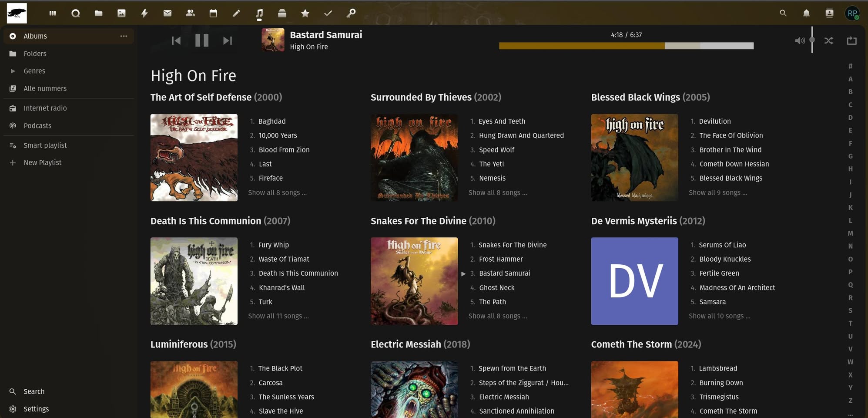Viewport: 868px width, 418px height.
Task: Click the raven logo in top-left corner
Action: click(x=17, y=13)
